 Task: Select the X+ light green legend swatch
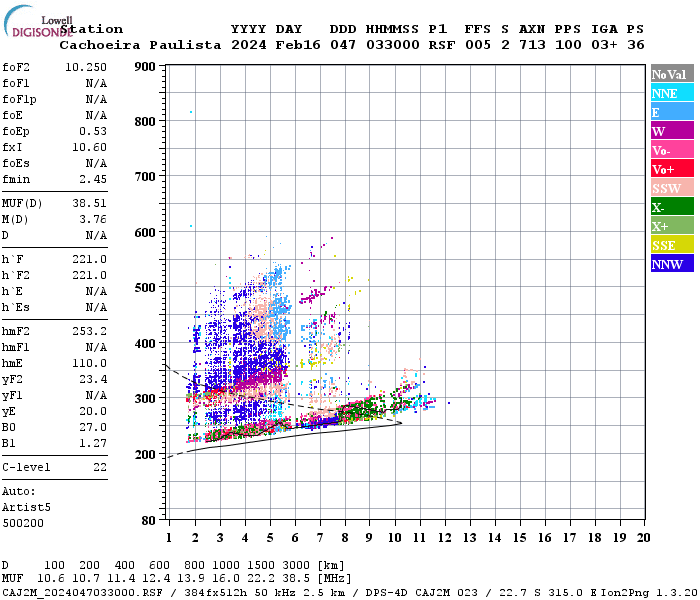[x=672, y=225]
